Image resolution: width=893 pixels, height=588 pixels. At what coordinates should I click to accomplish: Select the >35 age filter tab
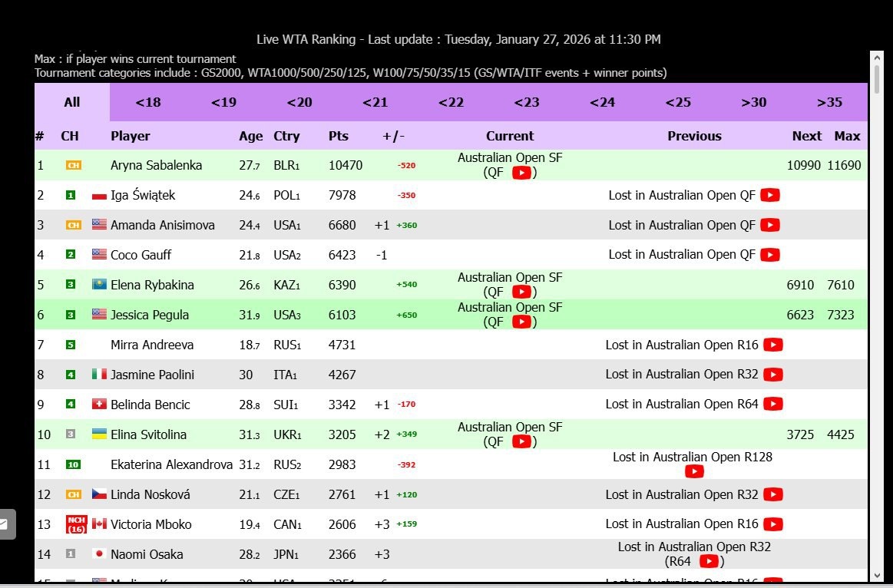click(x=830, y=102)
